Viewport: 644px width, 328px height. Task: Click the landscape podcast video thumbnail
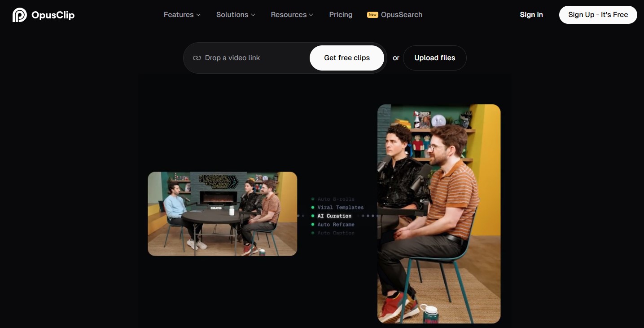(x=222, y=214)
